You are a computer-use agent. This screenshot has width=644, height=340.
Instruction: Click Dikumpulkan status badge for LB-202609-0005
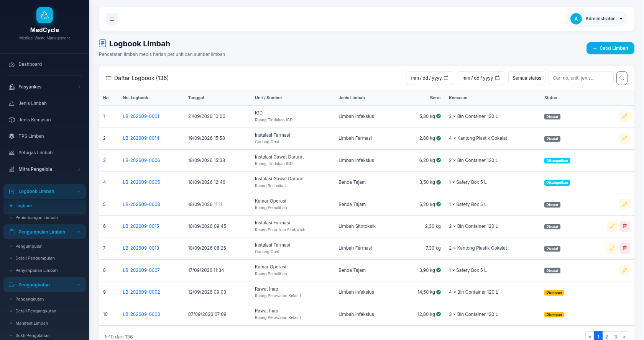[x=557, y=183]
